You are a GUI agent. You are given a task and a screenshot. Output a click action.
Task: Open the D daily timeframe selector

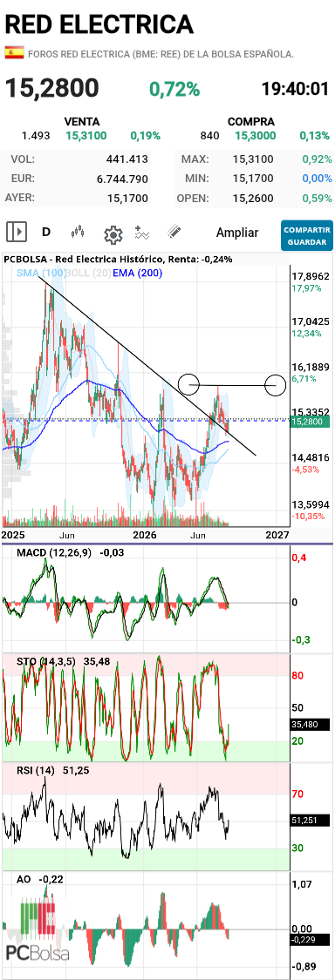click(45, 233)
